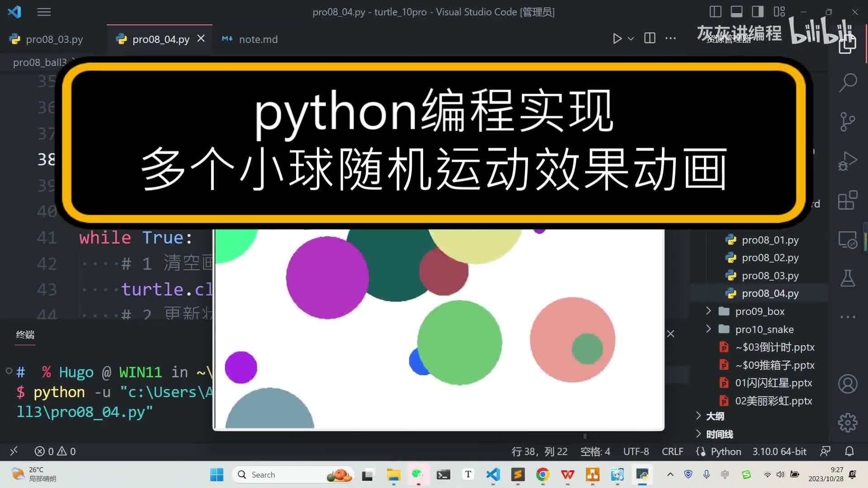The height and width of the screenshot is (488, 868).
Task: Open Typora T icon on taskbar
Action: click(x=468, y=474)
